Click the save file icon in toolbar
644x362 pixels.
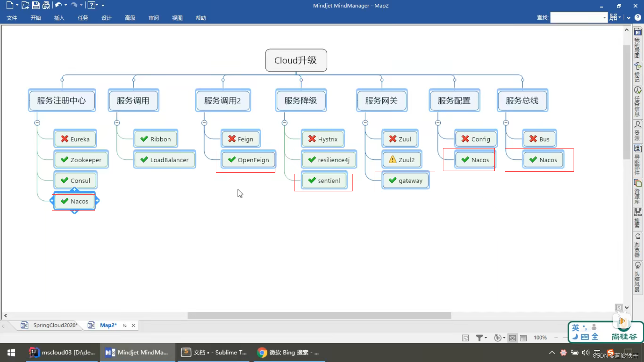[35, 5]
